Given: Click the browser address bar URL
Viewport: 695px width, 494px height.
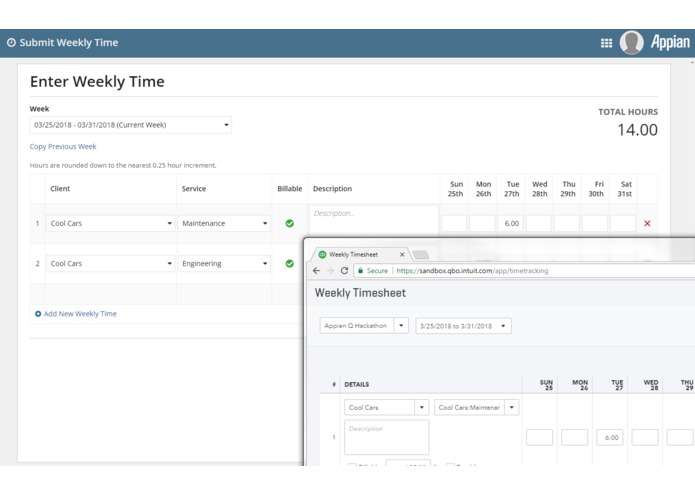Looking at the screenshot, I should point(472,271).
